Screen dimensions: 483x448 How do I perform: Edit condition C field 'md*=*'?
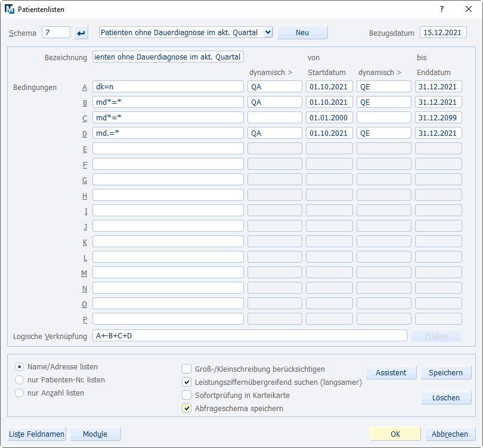coord(168,117)
